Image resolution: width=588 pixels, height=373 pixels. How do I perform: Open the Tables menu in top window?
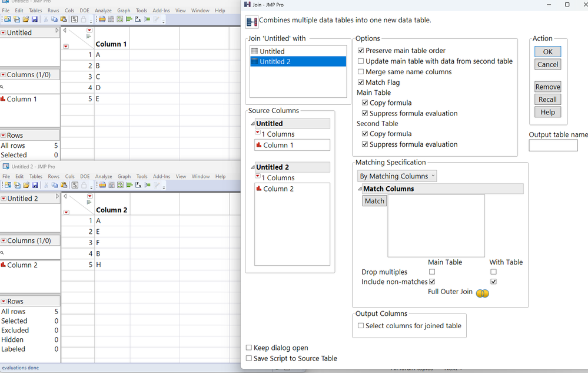point(35,11)
